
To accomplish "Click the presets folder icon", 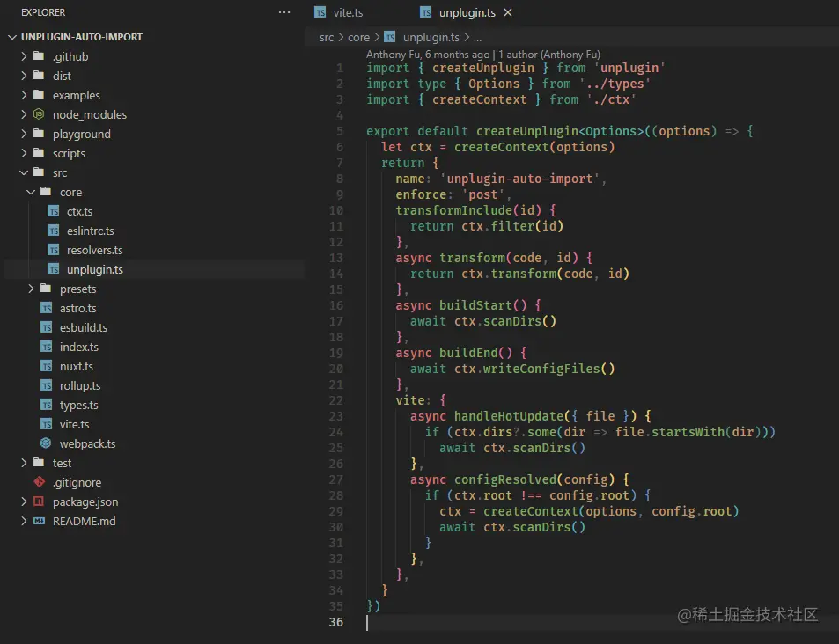I will (x=46, y=288).
